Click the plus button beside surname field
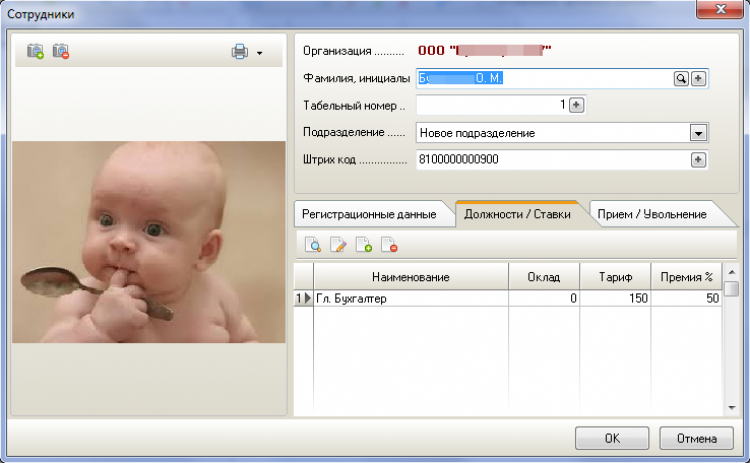This screenshot has width=750, height=463. (698, 78)
